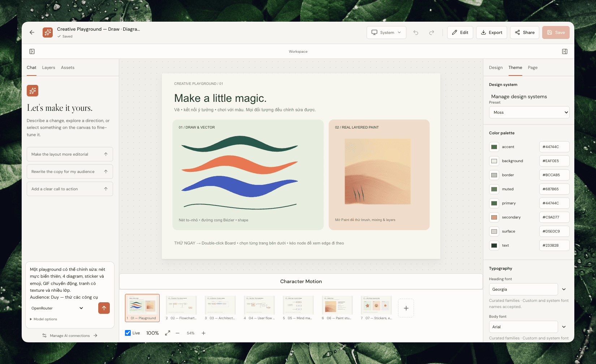Collapse the left sidebar panel
The height and width of the screenshot is (364, 596).
(32, 52)
